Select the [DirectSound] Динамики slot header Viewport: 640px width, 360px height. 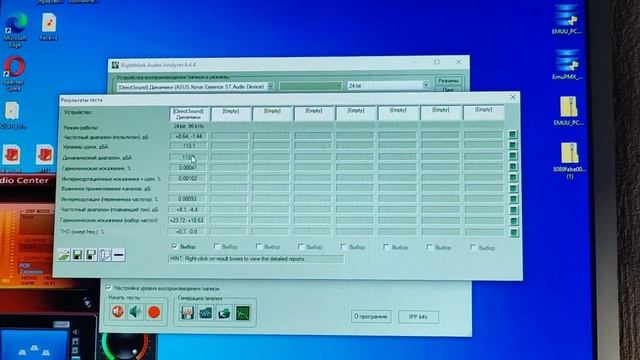click(189, 114)
